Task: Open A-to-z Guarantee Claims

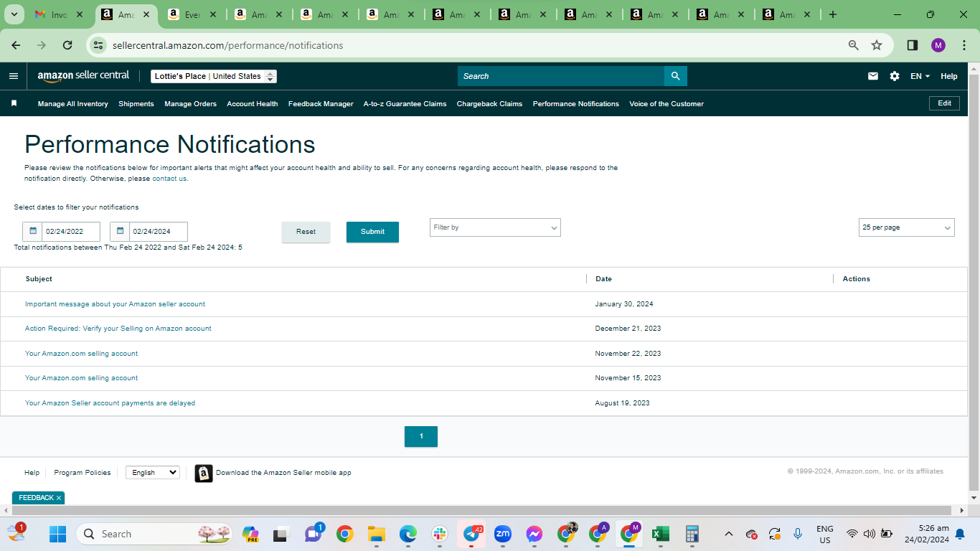Action: 405,104
